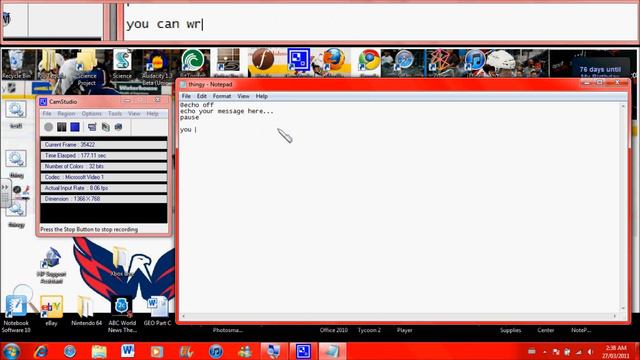Open CamStudio Region menu
This screenshot has width=640, height=360.
[x=66, y=113]
